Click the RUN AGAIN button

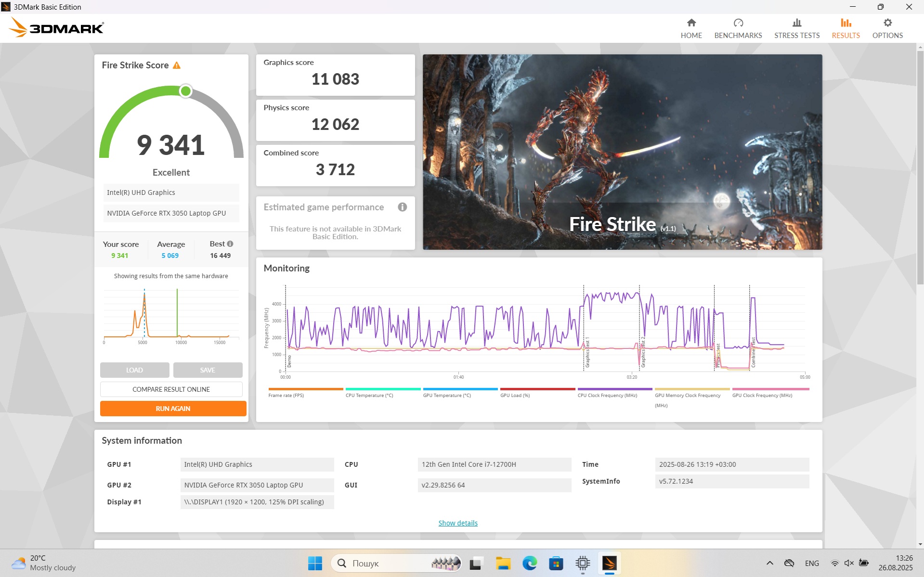click(x=173, y=408)
